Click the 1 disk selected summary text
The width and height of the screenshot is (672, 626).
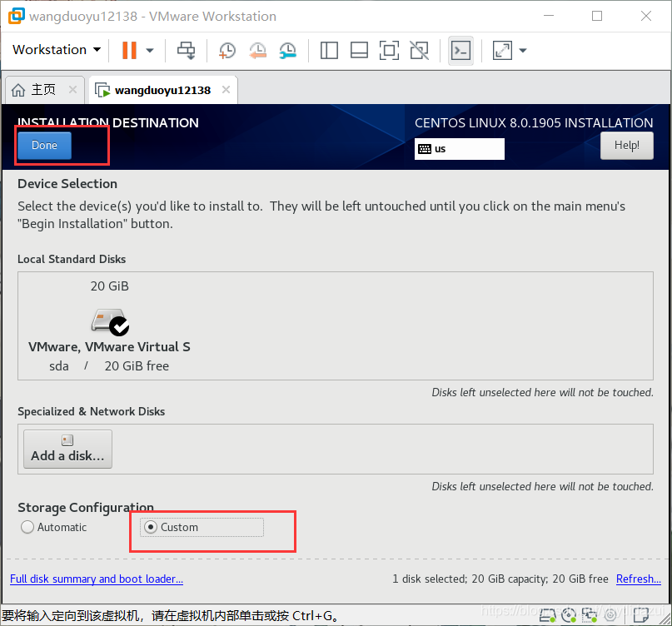pyautogui.click(x=500, y=579)
